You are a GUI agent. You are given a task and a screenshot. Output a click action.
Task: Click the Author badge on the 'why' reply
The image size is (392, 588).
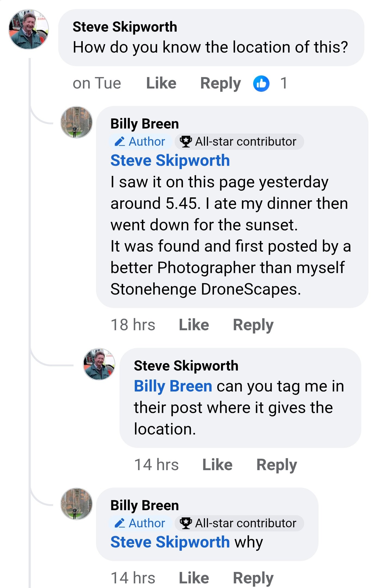140,523
